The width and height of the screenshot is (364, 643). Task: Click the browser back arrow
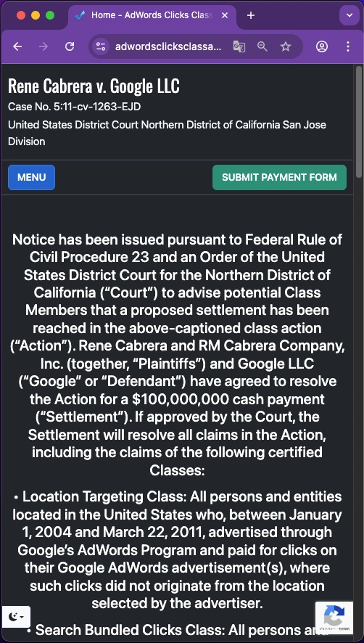[x=17, y=46]
